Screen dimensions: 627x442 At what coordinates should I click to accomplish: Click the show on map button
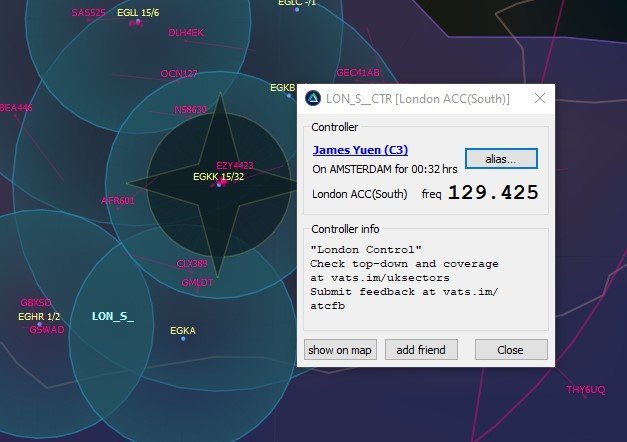pyautogui.click(x=340, y=350)
